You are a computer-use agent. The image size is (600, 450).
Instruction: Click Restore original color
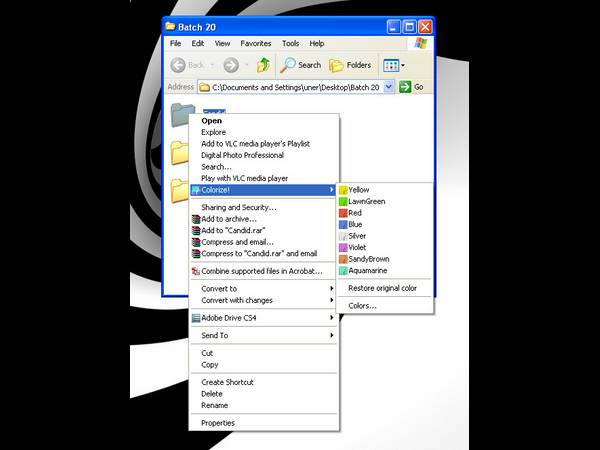tap(382, 288)
